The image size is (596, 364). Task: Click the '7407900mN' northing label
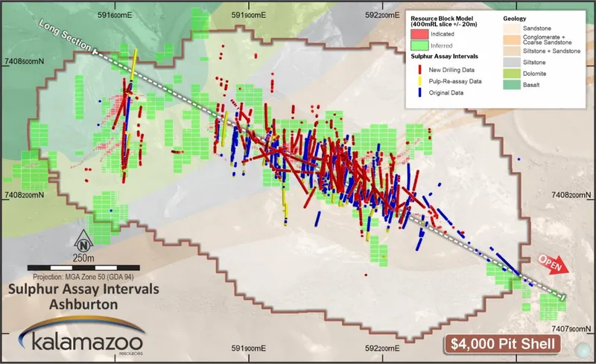(571, 329)
